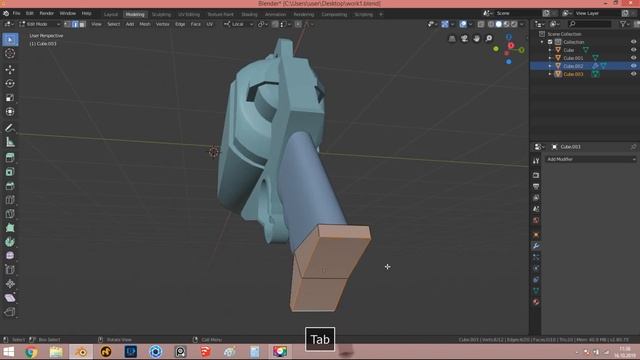This screenshot has height=360, width=640.
Task: Open the Render properties tab
Action: coord(536,175)
